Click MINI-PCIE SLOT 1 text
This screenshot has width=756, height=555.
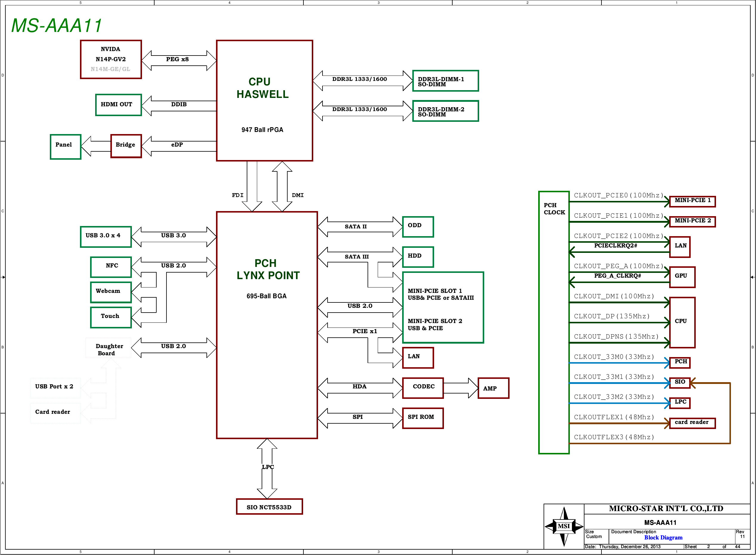point(435,291)
